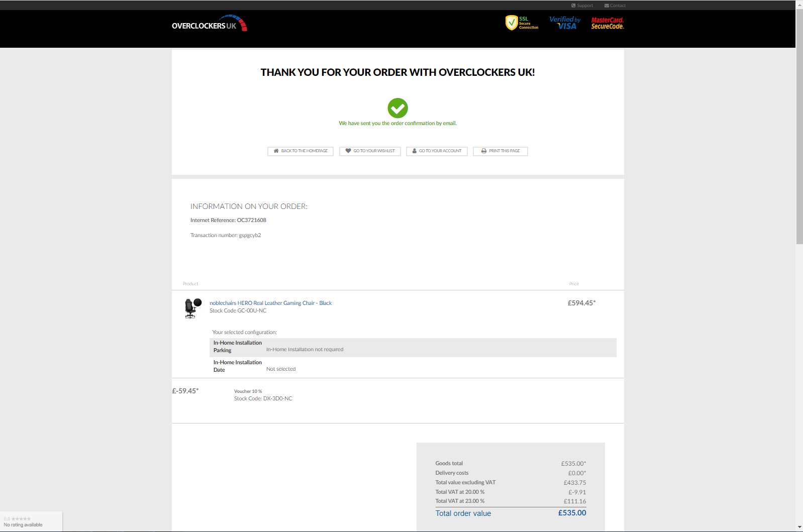The height and width of the screenshot is (532, 803).
Task: Click the Total order value £535.00 amount
Action: (x=572, y=513)
